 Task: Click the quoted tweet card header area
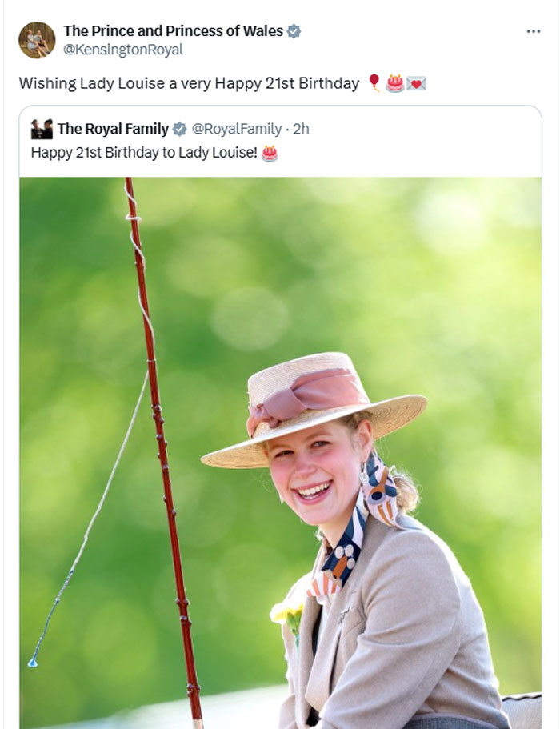[280, 142]
